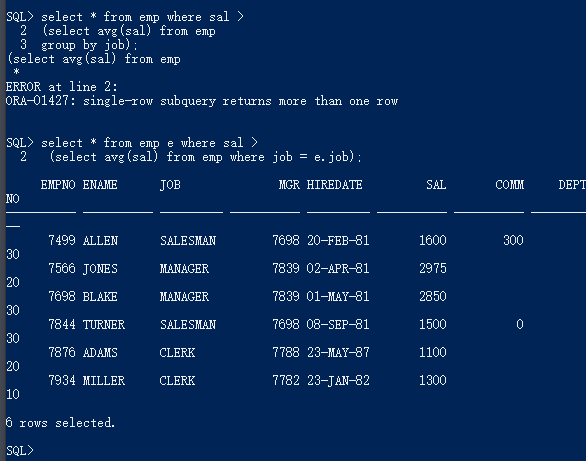Click the SAL column header
586x461 pixels.
[436, 185]
